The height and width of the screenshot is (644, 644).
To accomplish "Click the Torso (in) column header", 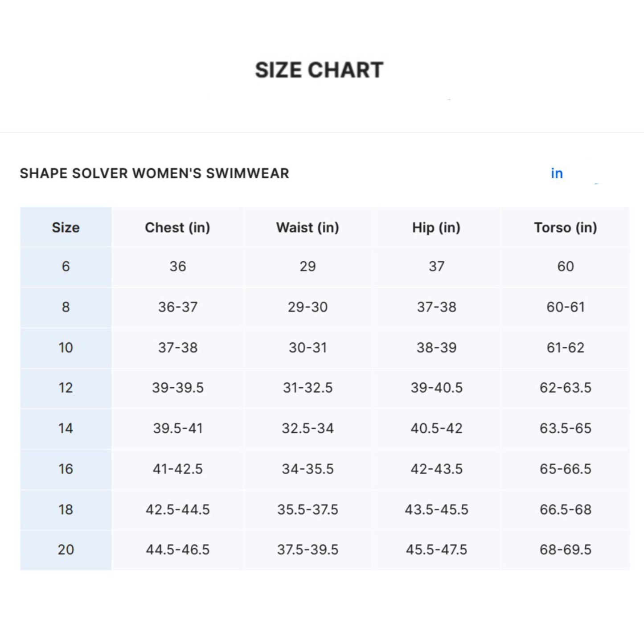I will point(566,227).
